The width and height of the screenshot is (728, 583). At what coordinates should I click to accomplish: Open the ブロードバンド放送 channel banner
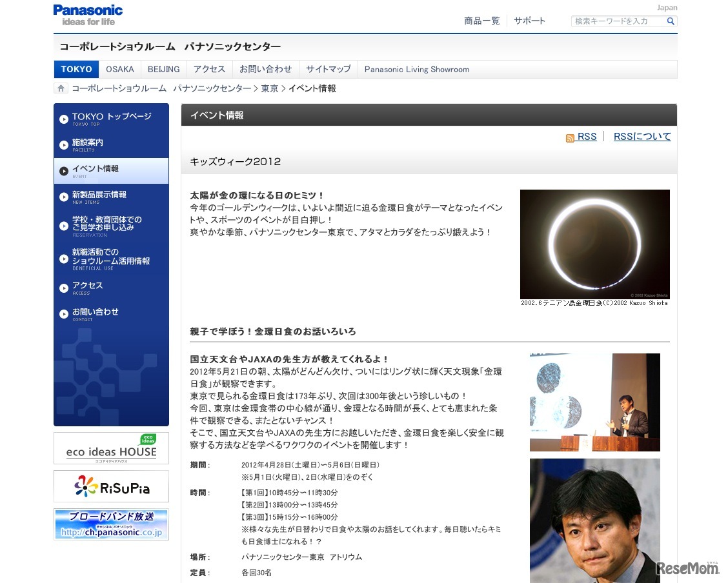pyautogui.click(x=111, y=524)
